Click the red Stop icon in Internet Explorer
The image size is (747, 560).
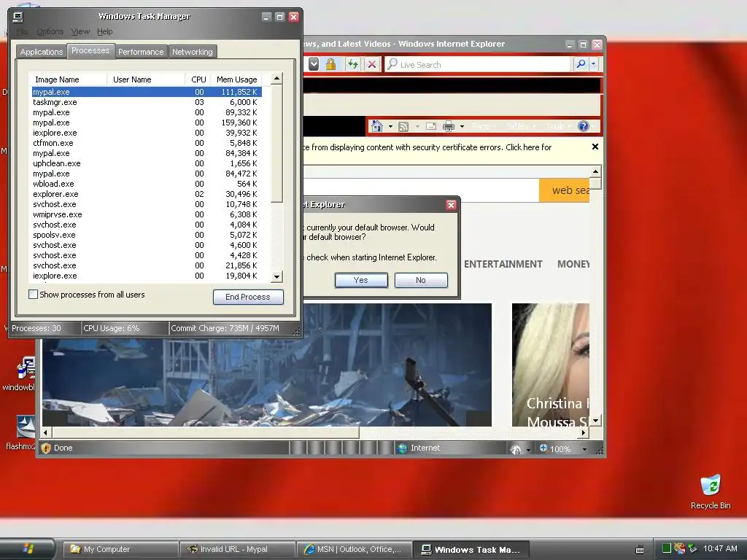tap(372, 64)
